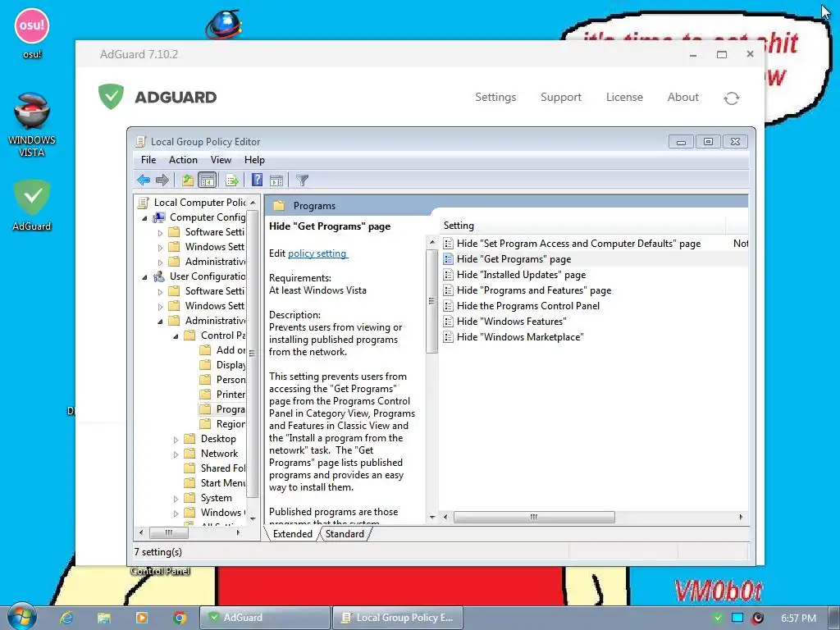Toggle the Show/Hide Console Tree icon
The image size is (840, 630).
(x=207, y=180)
